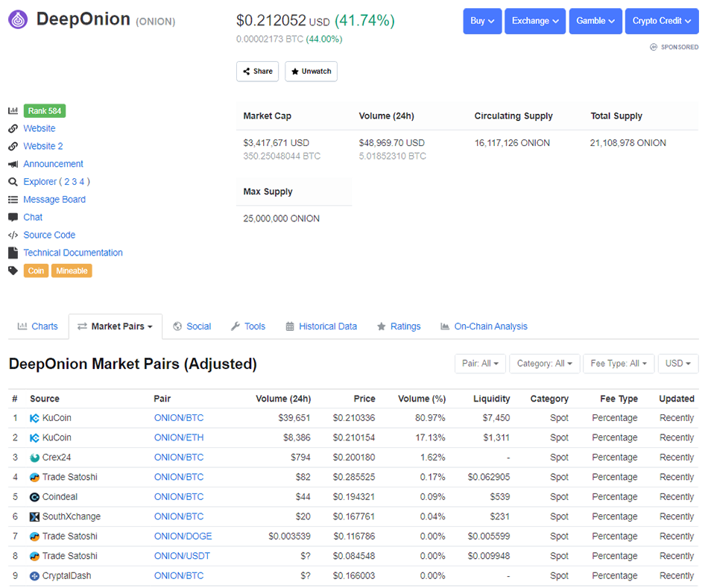Open the Technical Documentation link

click(x=73, y=253)
